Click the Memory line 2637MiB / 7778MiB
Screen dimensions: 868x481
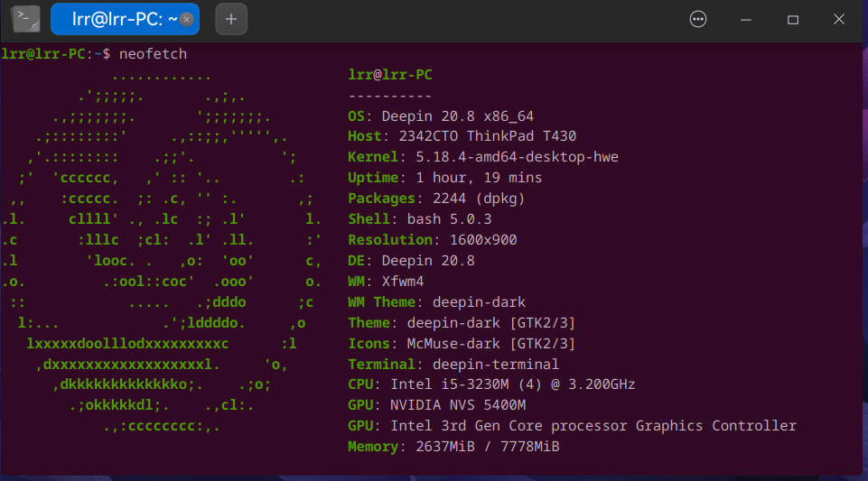(x=453, y=447)
